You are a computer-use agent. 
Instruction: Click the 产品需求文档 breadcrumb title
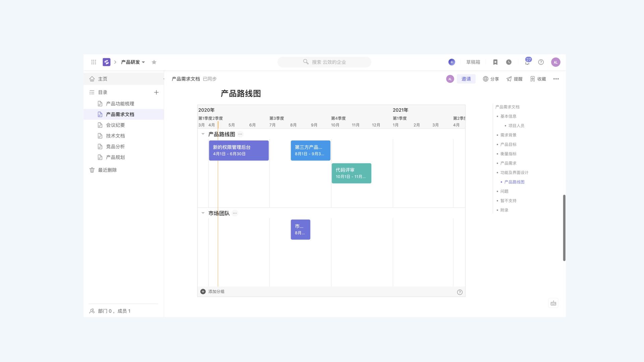pyautogui.click(x=186, y=79)
